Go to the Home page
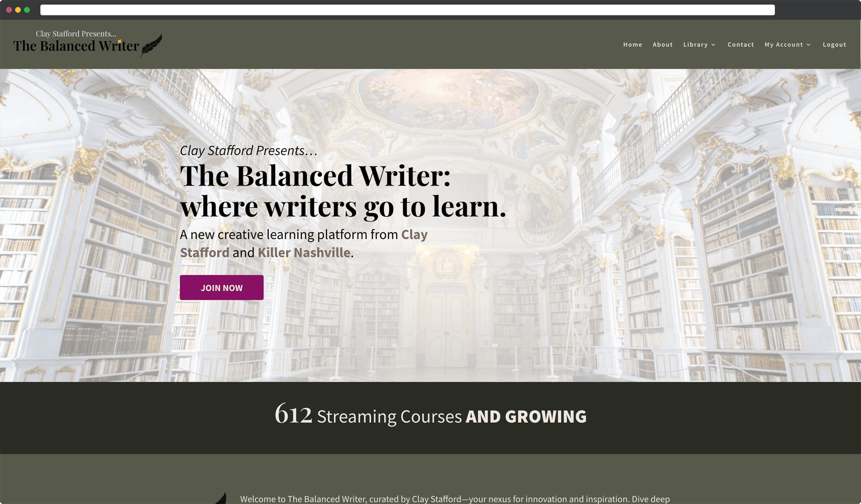Viewport: 861px width, 504px height. click(x=633, y=45)
